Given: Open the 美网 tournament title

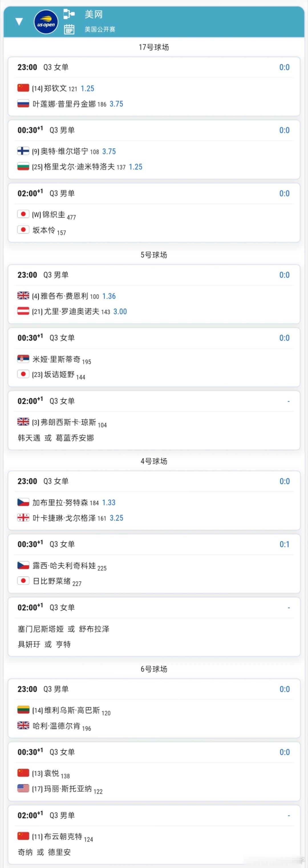Looking at the screenshot, I should click(x=94, y=15).
